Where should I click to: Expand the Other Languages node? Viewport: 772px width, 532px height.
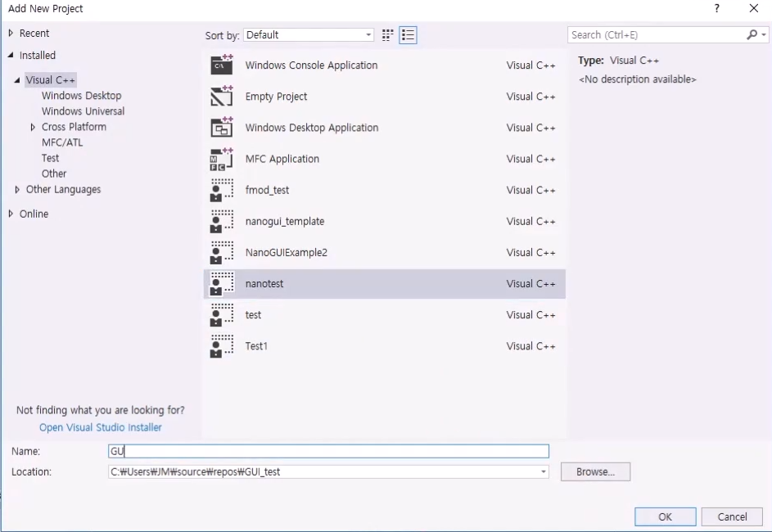17,189
